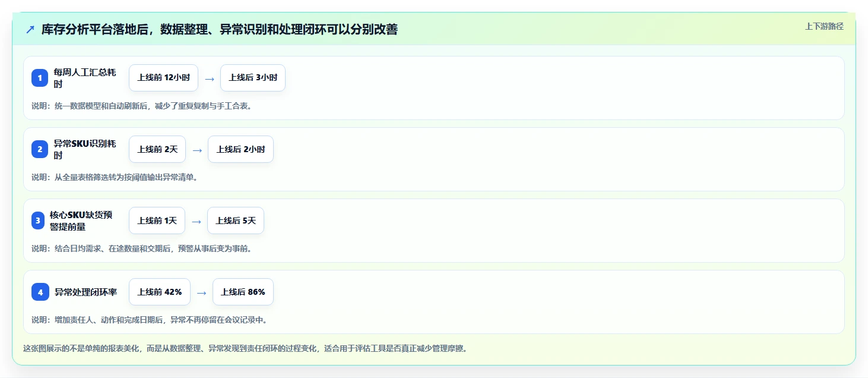Click the 上线后 2小时 chip

240,149
